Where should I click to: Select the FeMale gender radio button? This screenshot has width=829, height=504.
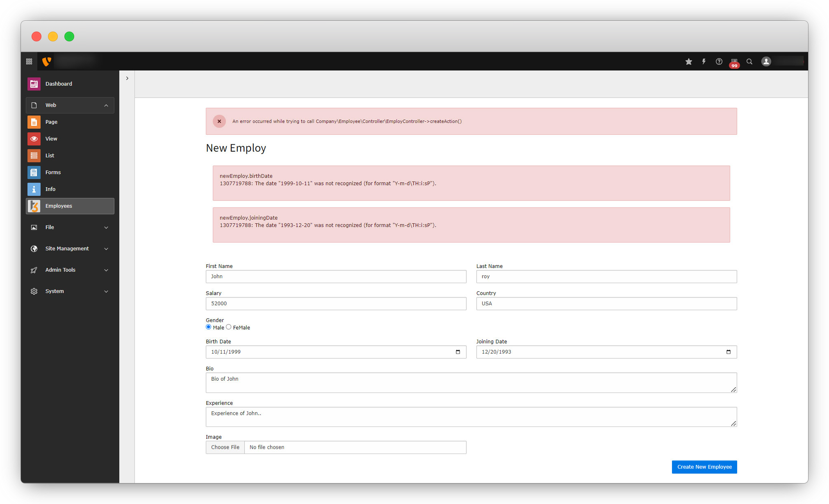[229, 327]
